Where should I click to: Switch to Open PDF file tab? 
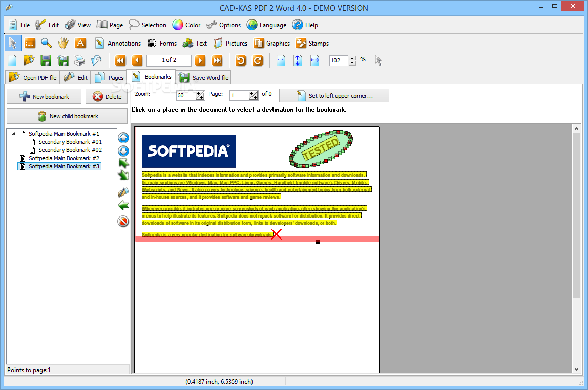click(x=33, y=78)
